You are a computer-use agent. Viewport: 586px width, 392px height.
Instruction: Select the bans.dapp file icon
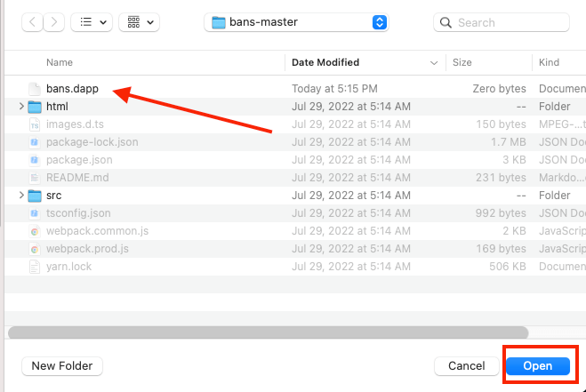[35, 89]
